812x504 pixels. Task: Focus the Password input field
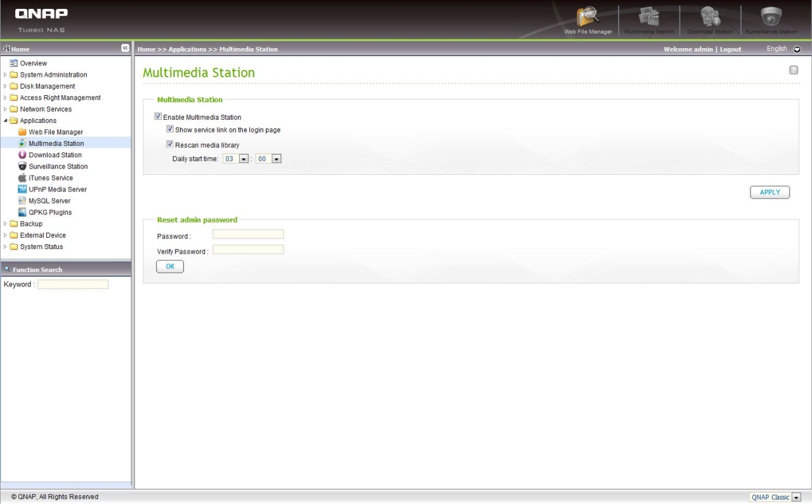(x=248, y=234)
